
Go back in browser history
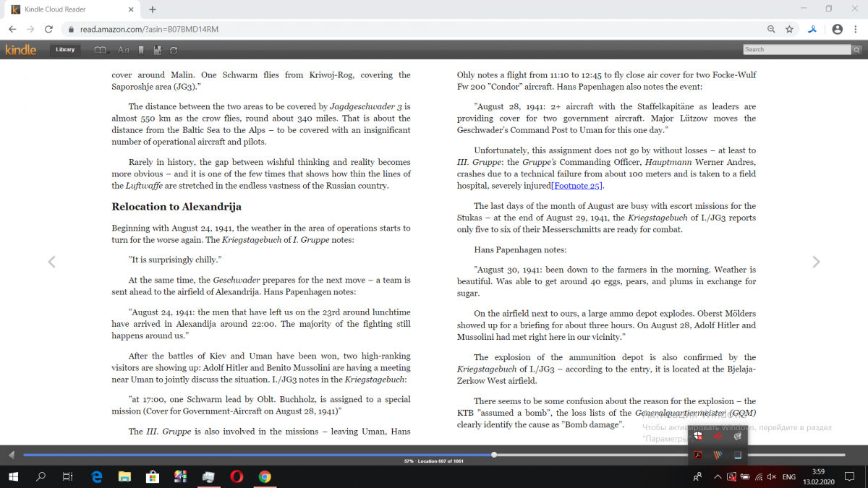12,29
